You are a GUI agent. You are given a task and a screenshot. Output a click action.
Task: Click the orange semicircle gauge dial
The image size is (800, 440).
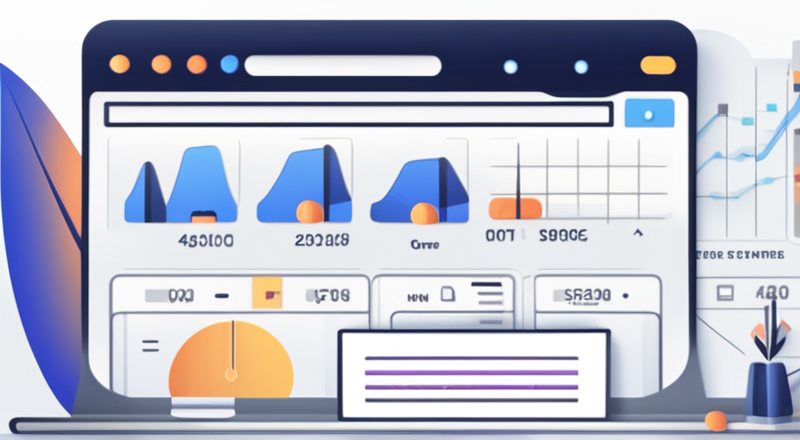point(230,360)
